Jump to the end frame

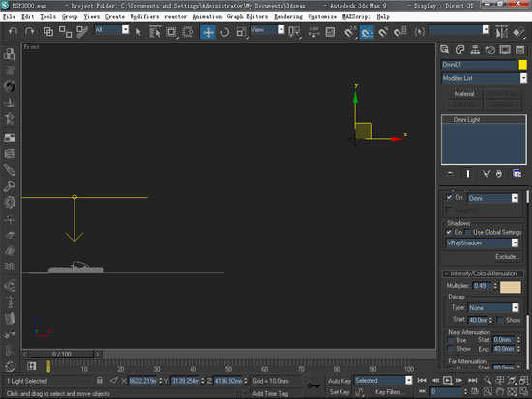point(473,380)
